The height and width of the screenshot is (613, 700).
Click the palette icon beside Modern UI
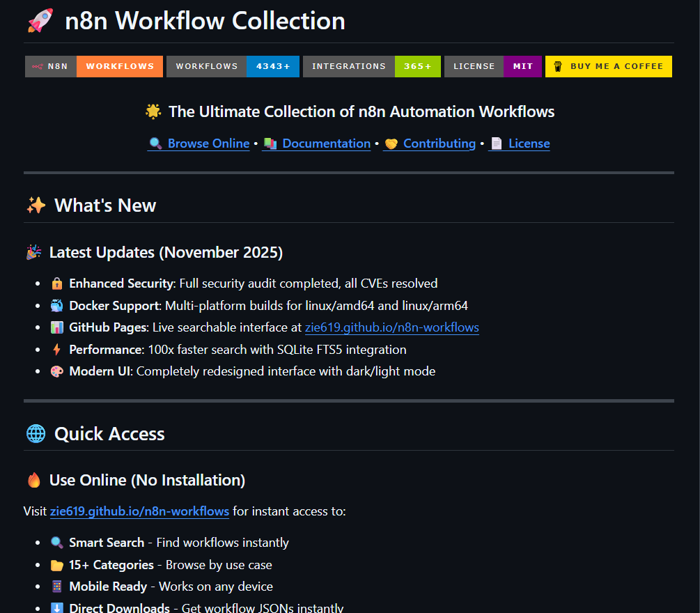coord(56,371)
